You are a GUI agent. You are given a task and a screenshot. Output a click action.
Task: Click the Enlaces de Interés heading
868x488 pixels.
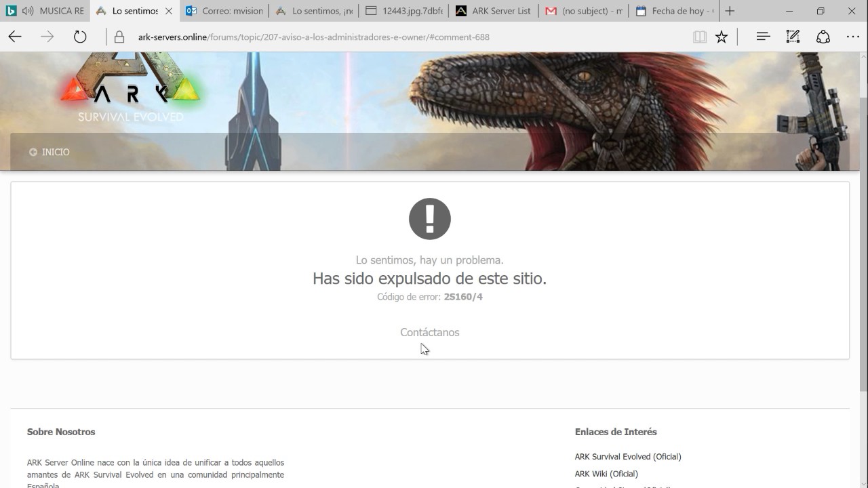point(616,432)
